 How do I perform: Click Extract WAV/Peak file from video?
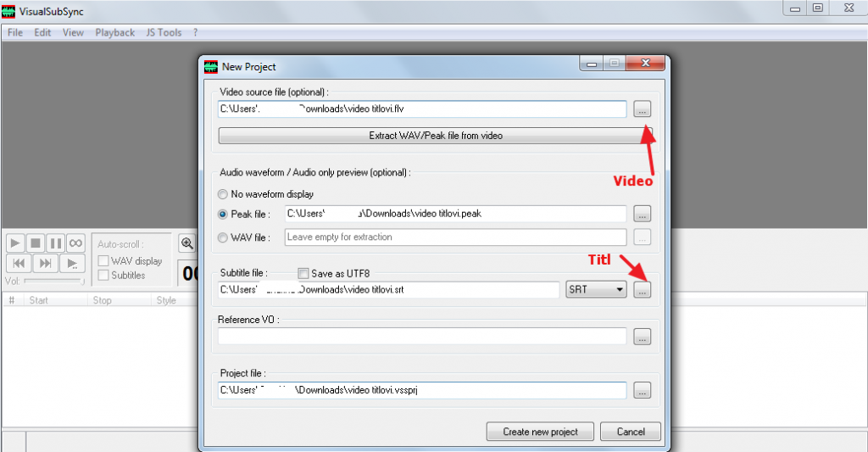(x=435, y=136)
